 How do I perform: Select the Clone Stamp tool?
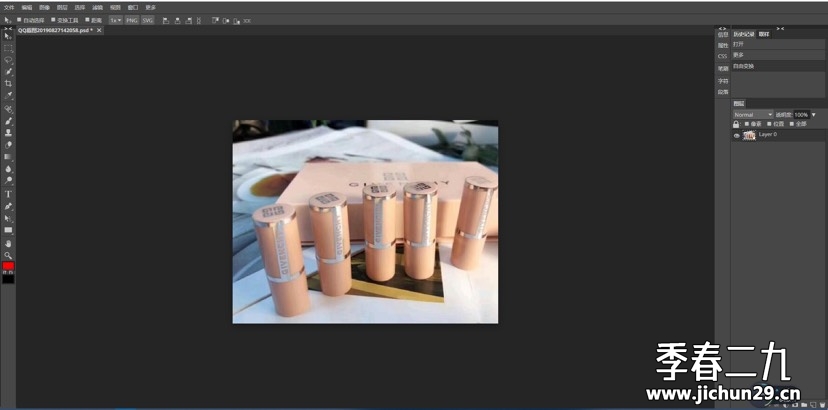8,133
